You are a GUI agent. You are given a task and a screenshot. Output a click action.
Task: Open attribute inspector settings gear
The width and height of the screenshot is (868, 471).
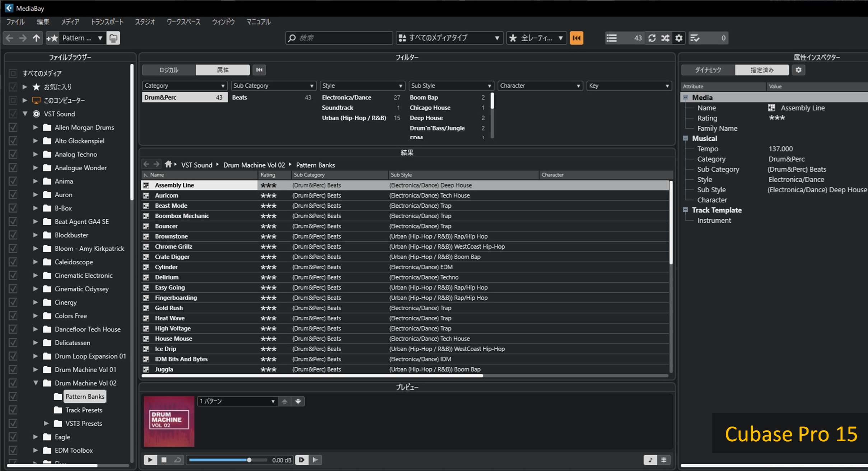(x=798, y=70)
